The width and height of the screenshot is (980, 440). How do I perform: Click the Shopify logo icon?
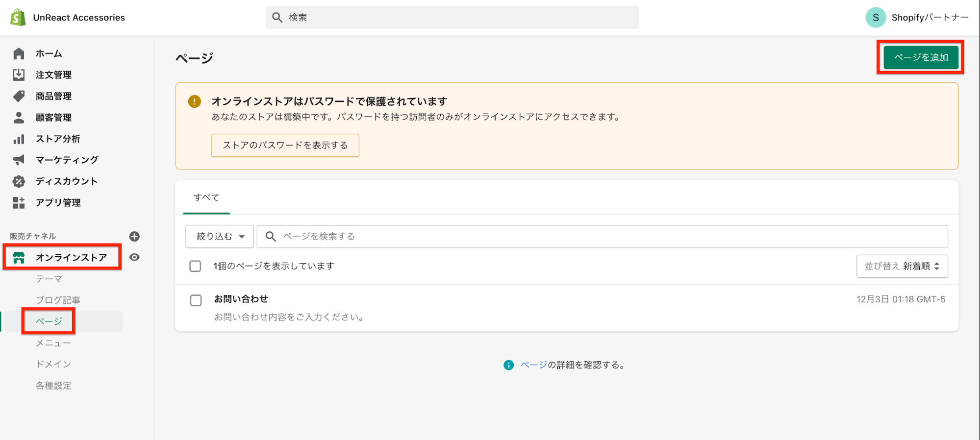click(18, 18)
